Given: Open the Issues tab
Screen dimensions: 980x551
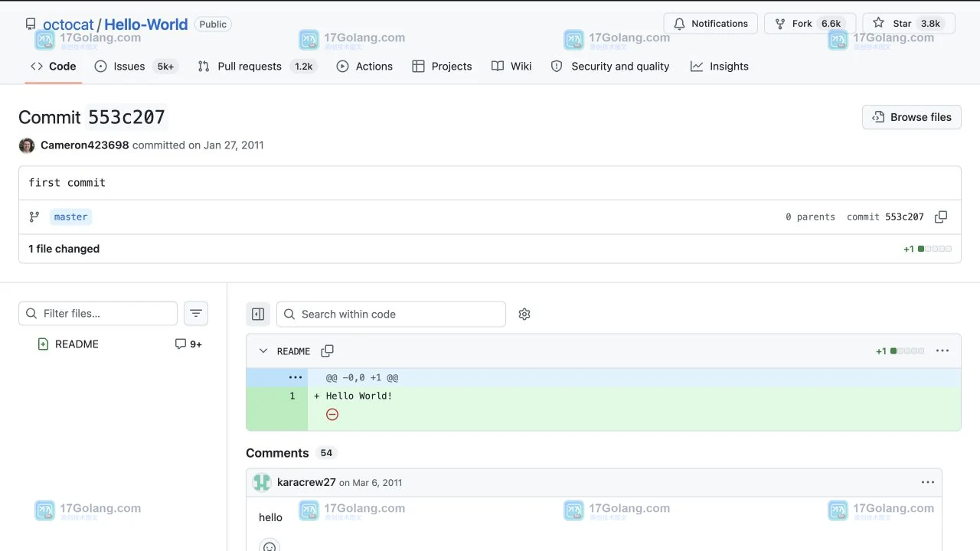Looking at the screenshot, I should point(136,67).
